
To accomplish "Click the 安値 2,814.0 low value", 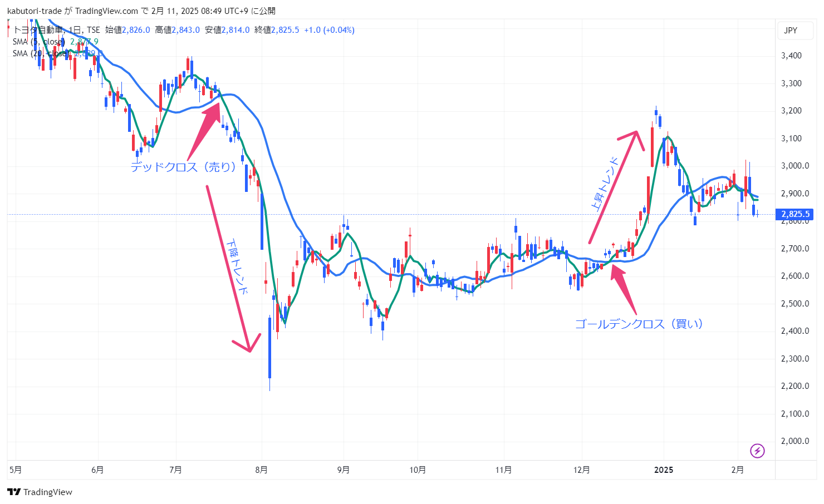I will pos(227,30).
